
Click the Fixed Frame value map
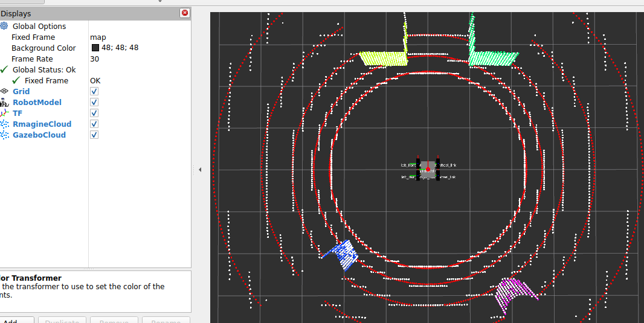click(98, 37)
